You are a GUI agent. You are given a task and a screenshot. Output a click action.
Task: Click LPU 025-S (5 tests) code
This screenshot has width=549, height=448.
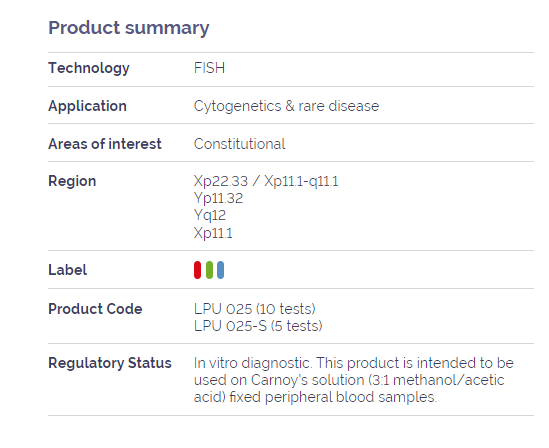coord(258,326)
